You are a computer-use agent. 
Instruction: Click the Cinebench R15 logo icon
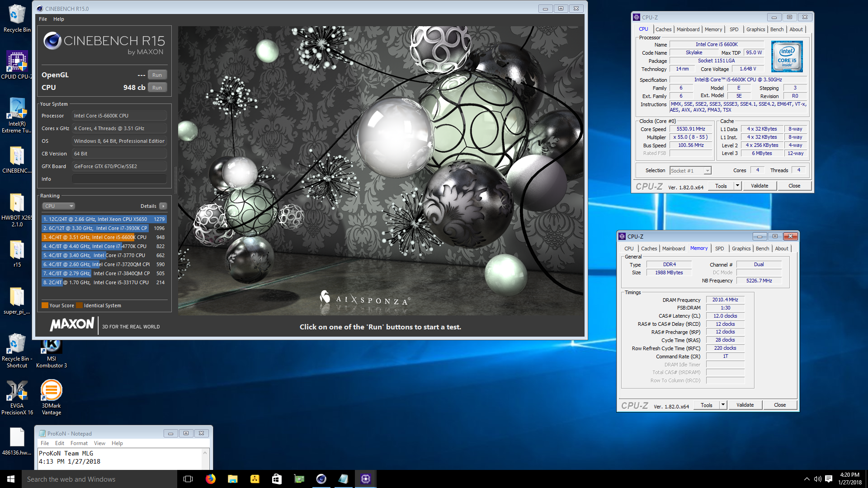point(52,41)
